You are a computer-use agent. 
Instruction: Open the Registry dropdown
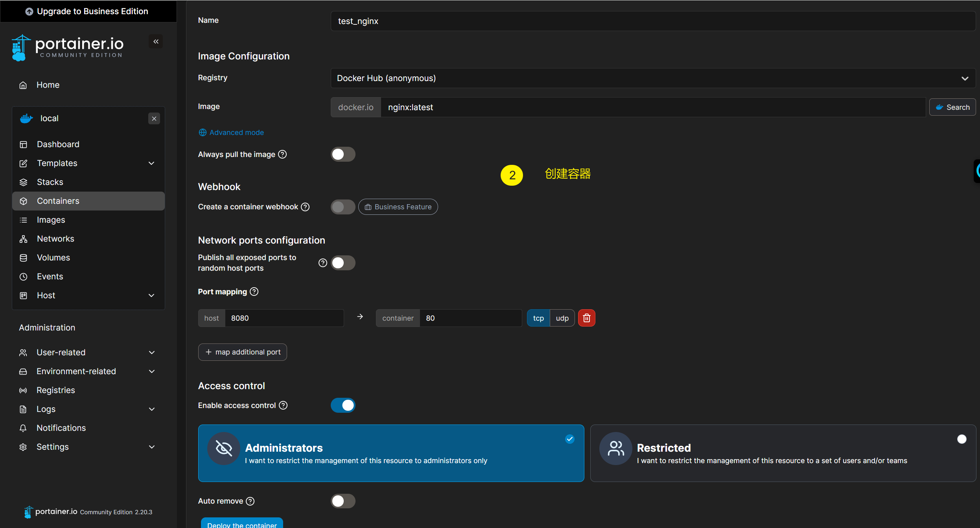click(x=653, y=78)
